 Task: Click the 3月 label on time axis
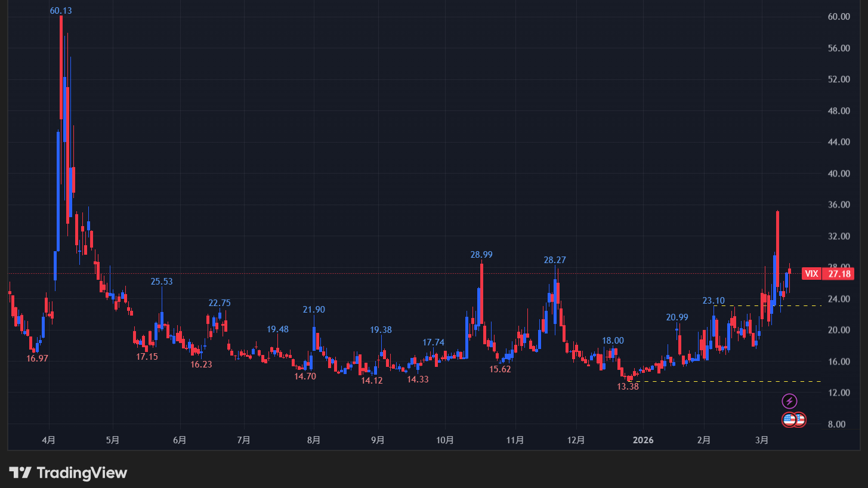click(x=761, y=441)
